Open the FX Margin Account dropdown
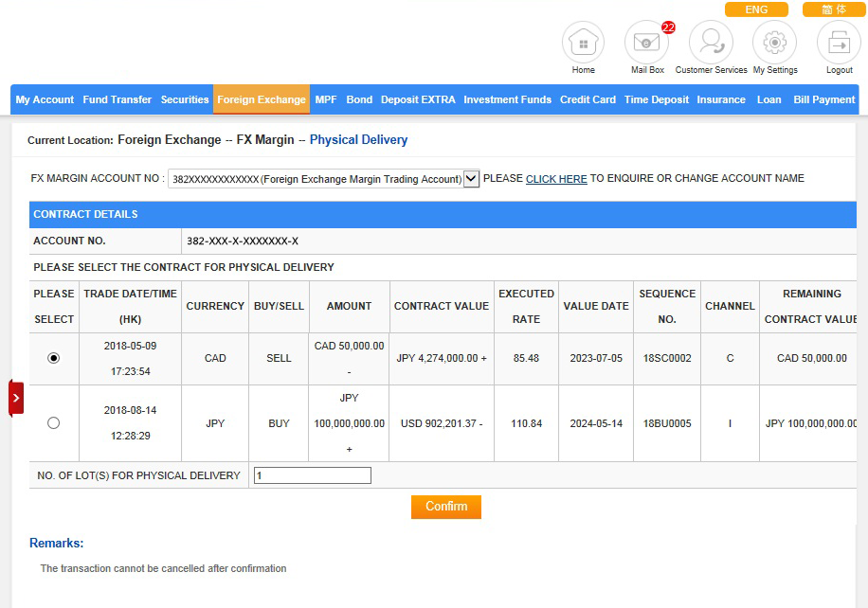868x608 pixels. [471, 179]
